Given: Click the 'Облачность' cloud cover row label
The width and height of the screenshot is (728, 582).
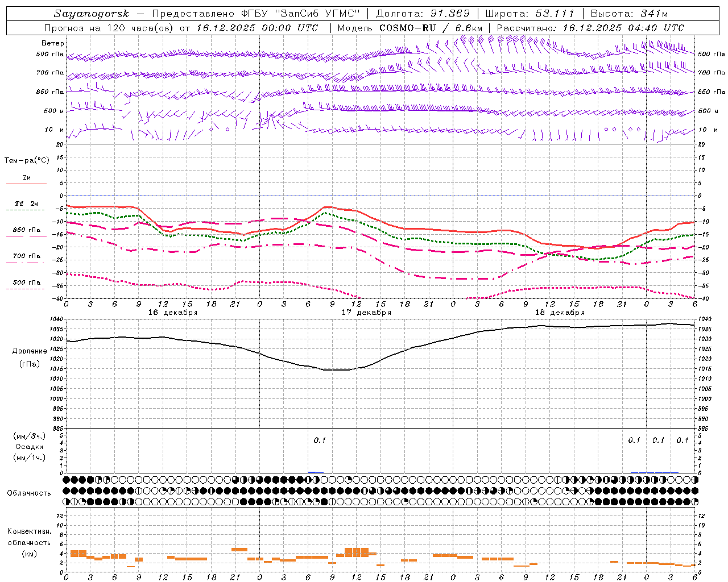Looking at the screenshot, I should [x=29, y=493].
